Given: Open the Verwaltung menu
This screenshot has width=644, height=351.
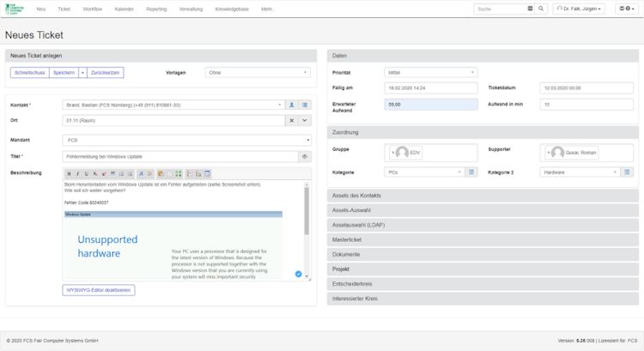Looking at the screenshot, I should coord(191,9).
